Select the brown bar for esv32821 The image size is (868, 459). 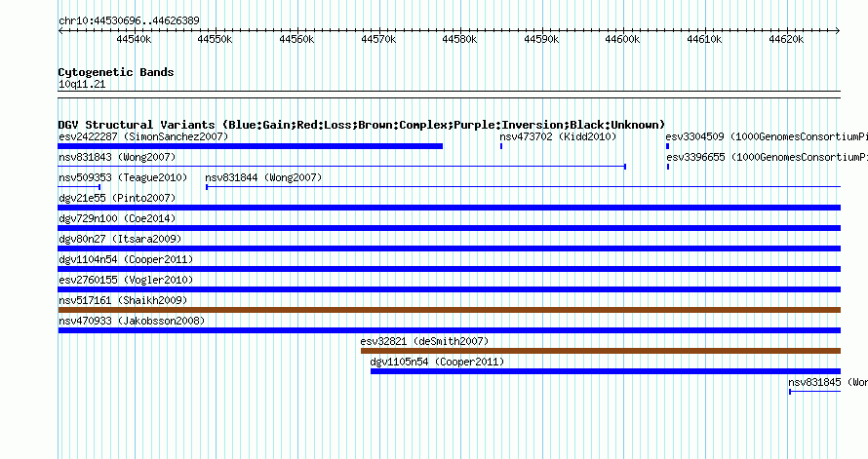pyautogui.click(x=601, y=351)
